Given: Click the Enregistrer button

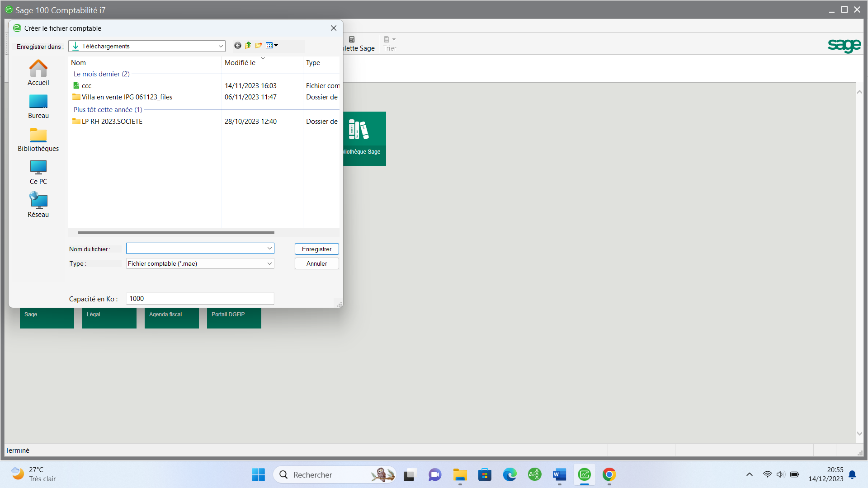Looking at the screenshot, I should tap(316, 249).
